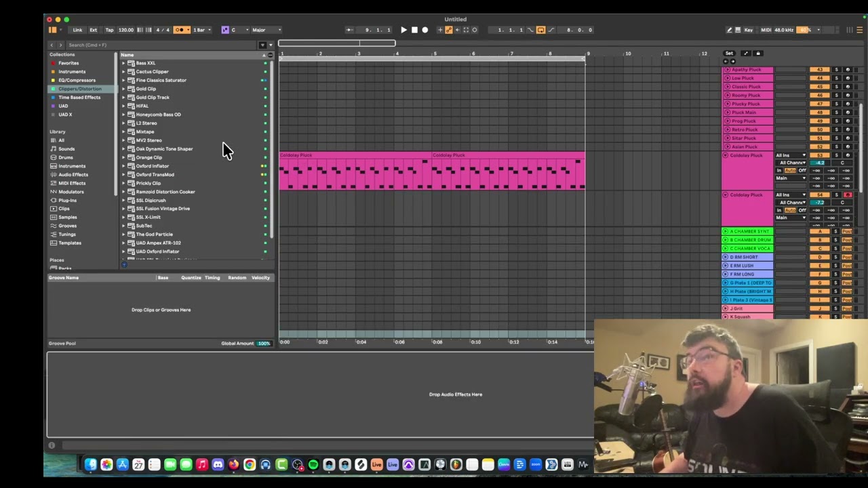Toggle the Draw Mode pencil icon

[x=730, y=30]
